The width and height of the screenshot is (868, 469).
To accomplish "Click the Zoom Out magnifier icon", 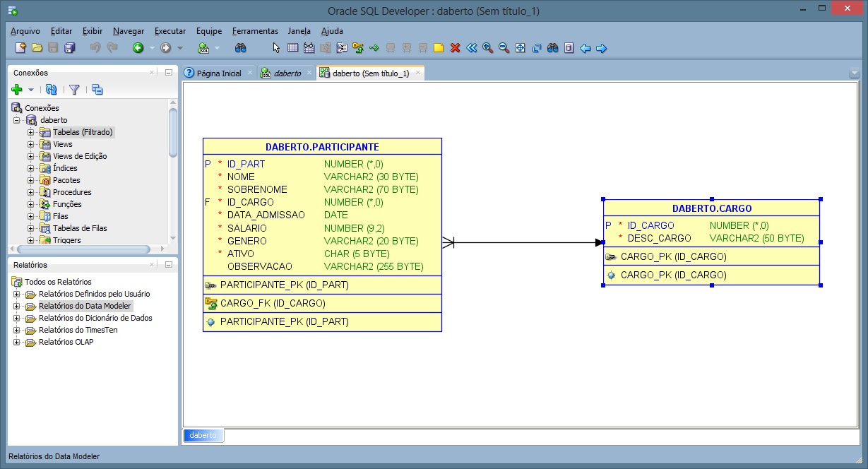I will (x=504, y=48).
